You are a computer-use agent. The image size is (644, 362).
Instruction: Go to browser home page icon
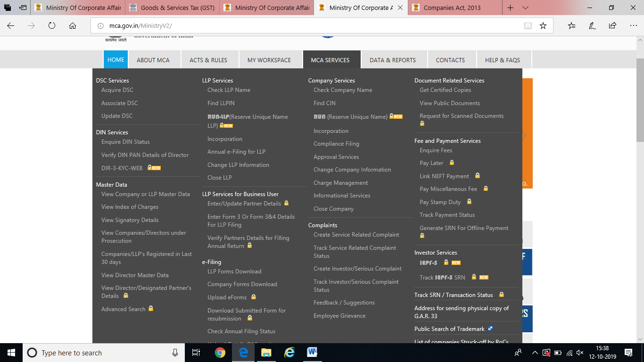[x=72, y=26]
